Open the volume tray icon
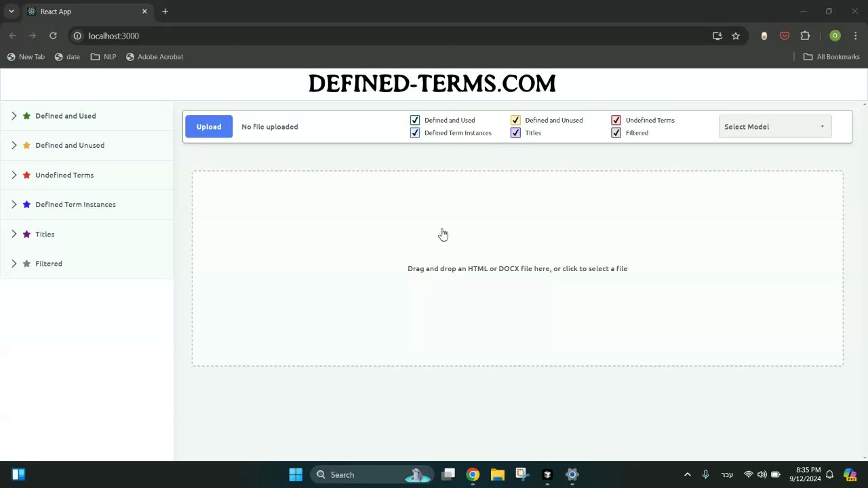Viewport: 868px width, 488px height. point(762,474)
